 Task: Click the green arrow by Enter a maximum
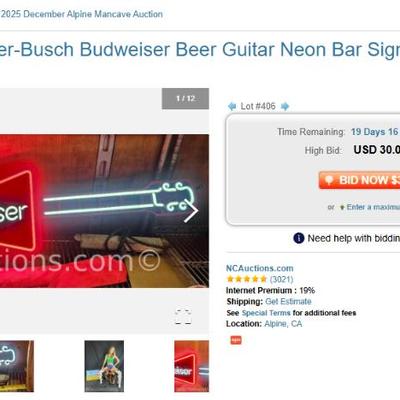click(342, 207)
